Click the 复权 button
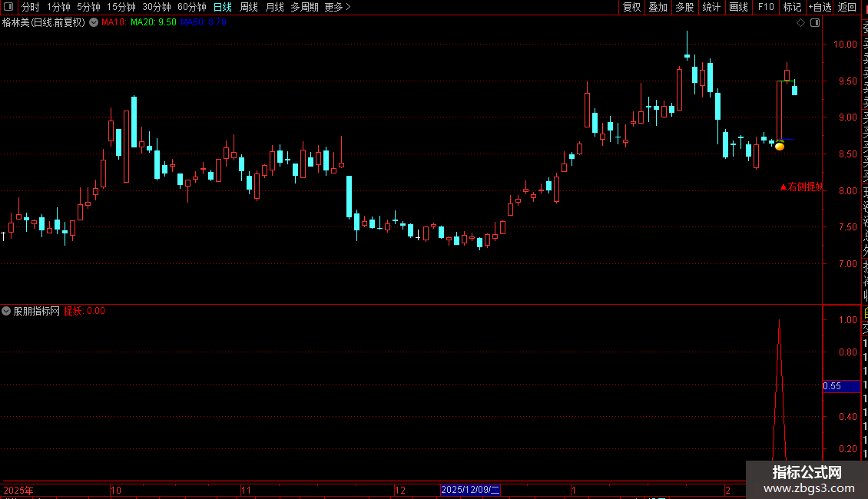This screenshot has height=499, width=868. click(631, 7)
